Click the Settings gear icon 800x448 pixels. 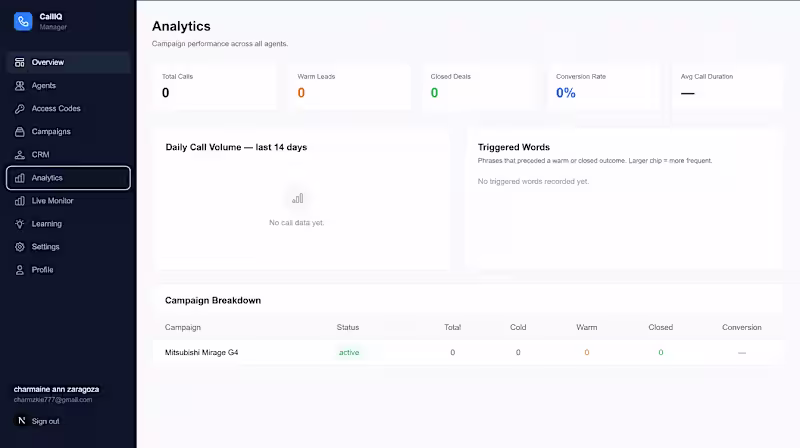[x=19, y=247]
